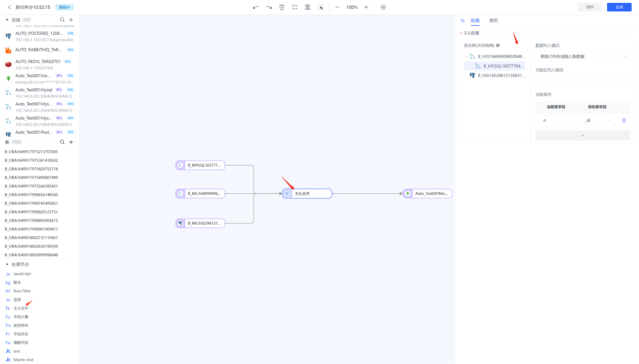Click the auto-layout icon in toolbar
This screenshot has width=639, height=364.
pos(308,7)
